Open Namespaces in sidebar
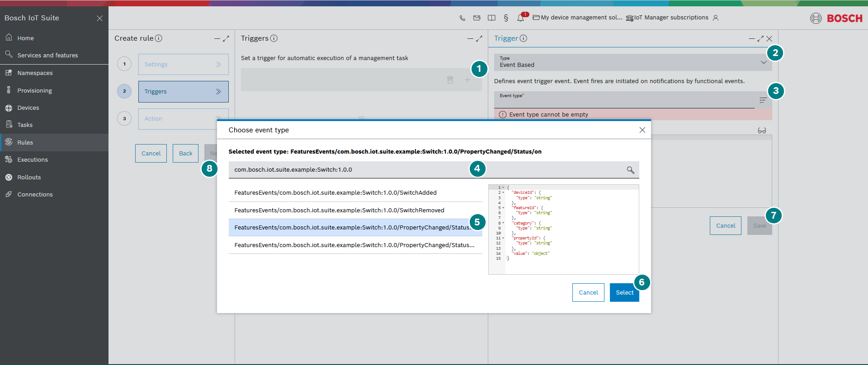The height and width of the screenshot is (365, 868). click(x=54, y=73)
